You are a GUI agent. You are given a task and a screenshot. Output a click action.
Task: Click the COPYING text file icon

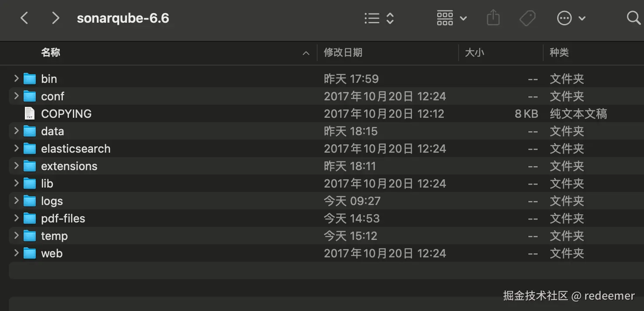(x=30, y=114)
